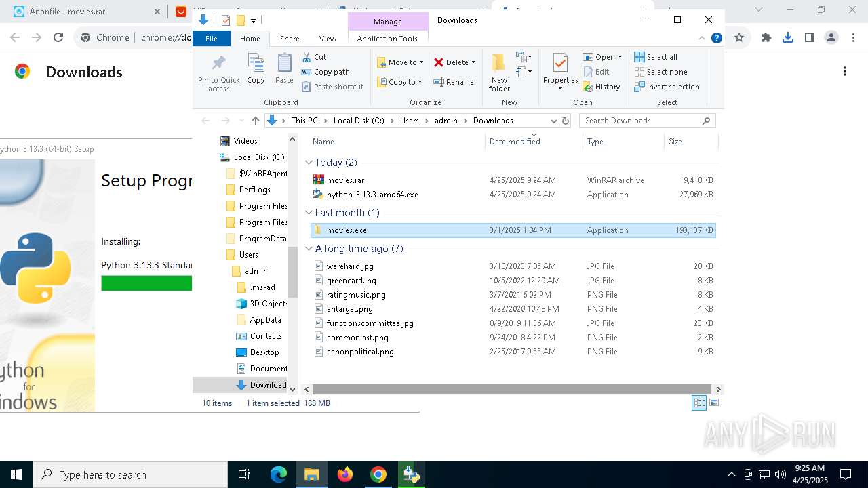Open Move to dropdown
Image resolution: width=868 pixels, height=488 pixels.
(x=400, y=62)
